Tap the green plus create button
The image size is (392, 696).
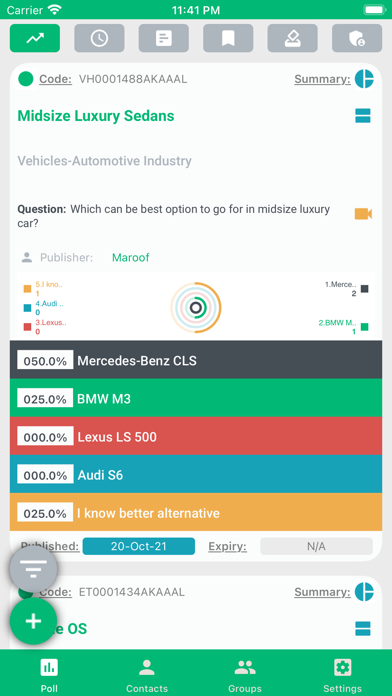click(33, 621)
